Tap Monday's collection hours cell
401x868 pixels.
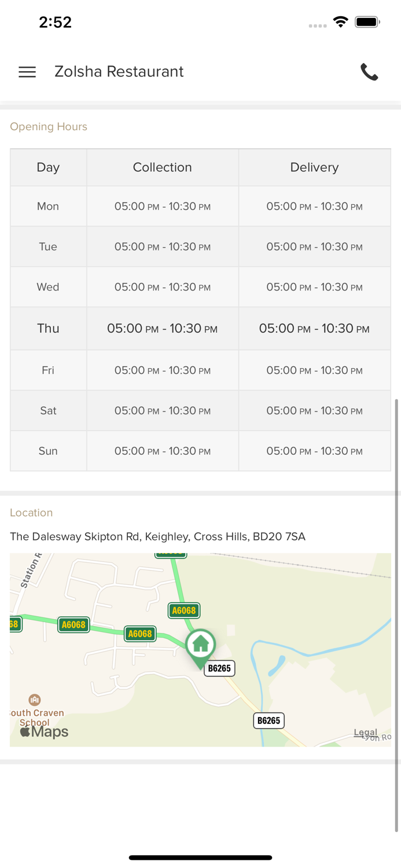162,207
